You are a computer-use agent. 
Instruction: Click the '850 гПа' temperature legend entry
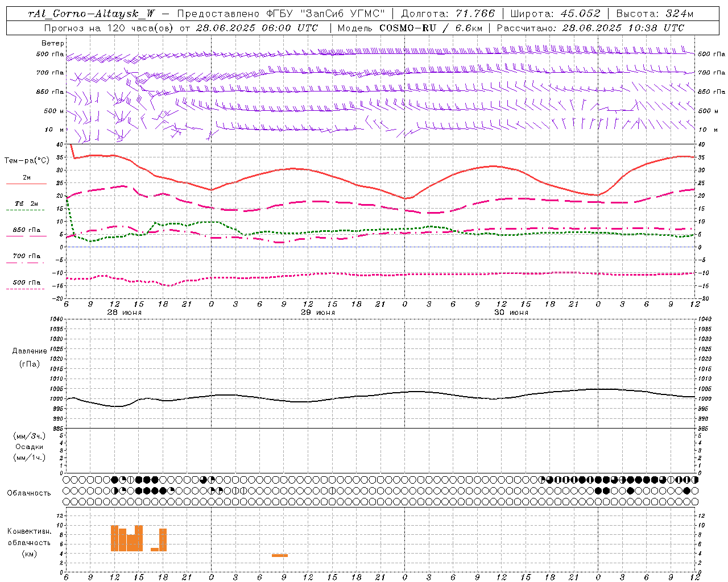(x=27, y=230)
